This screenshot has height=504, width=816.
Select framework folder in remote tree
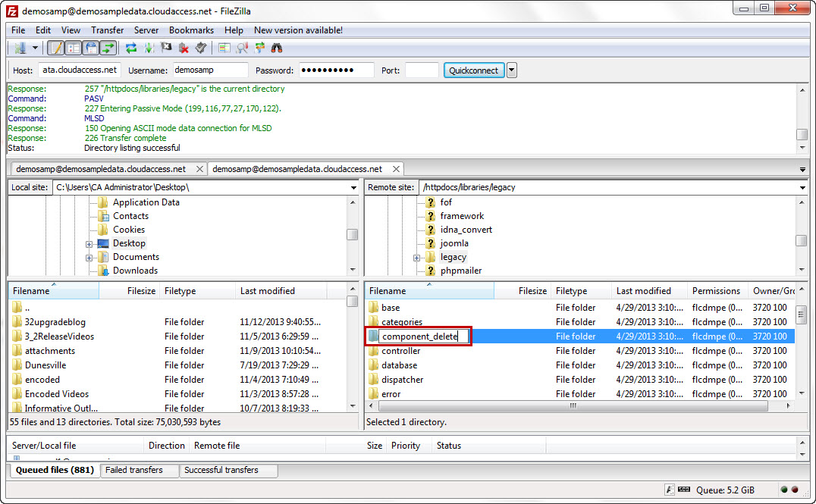click(462, 216)
